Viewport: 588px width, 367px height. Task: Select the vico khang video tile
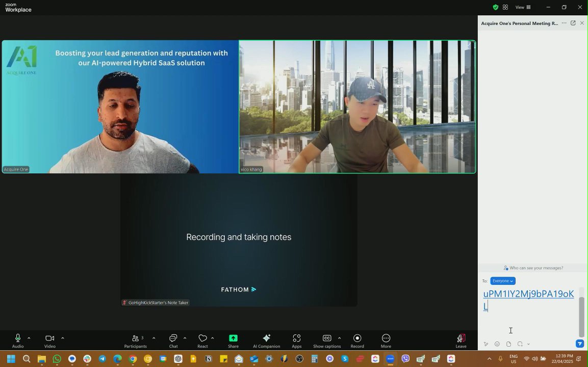click(x=357, y=107)
